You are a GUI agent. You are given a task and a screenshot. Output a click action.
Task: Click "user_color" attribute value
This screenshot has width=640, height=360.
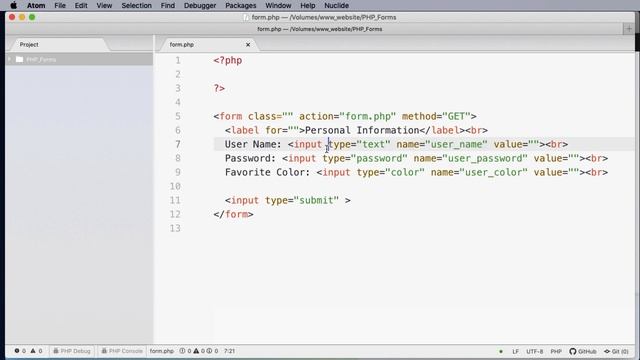point(493,172)
